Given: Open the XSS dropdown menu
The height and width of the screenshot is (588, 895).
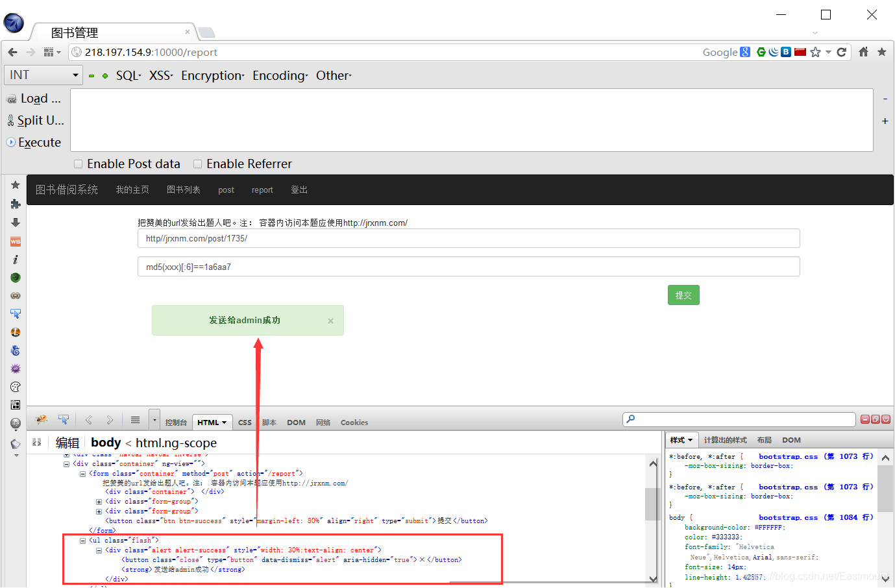Looking at the screenshot, I should click(161, 76).
